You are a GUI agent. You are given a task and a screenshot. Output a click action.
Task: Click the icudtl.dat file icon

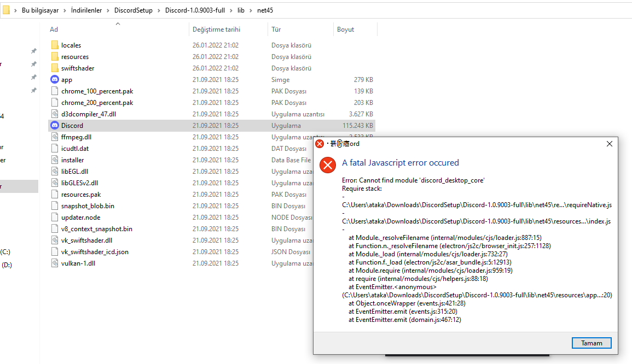(x=55, y=149)
